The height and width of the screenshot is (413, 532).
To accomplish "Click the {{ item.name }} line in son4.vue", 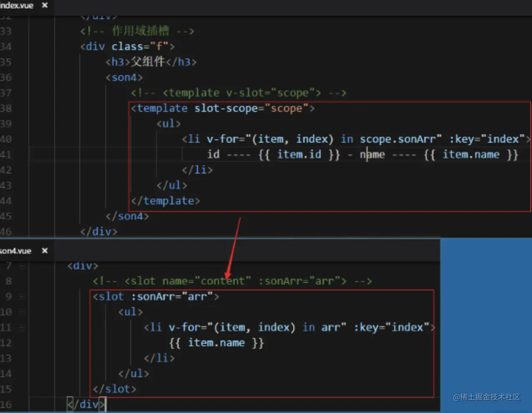I will pyautogui.click(x=216, y=343).
